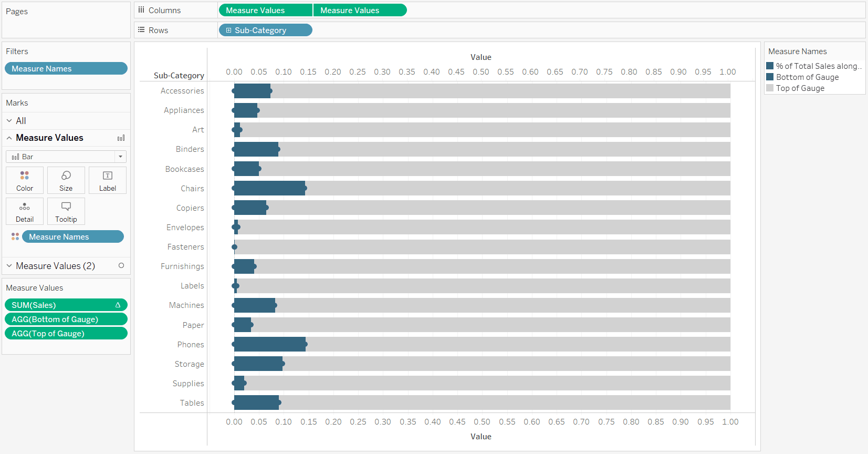Expand the All marks section
The width and height of the screenshot is (868, 454).
pos(9,120)
